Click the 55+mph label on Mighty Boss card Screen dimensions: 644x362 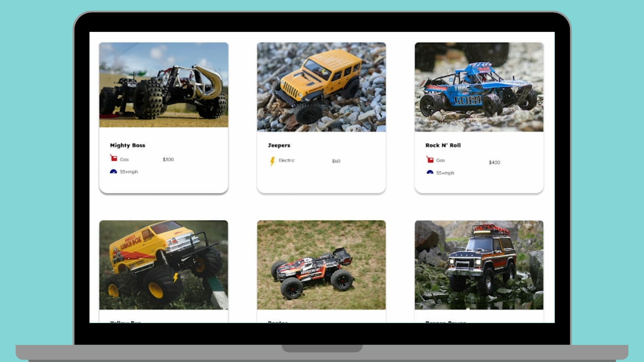(129, 172)
